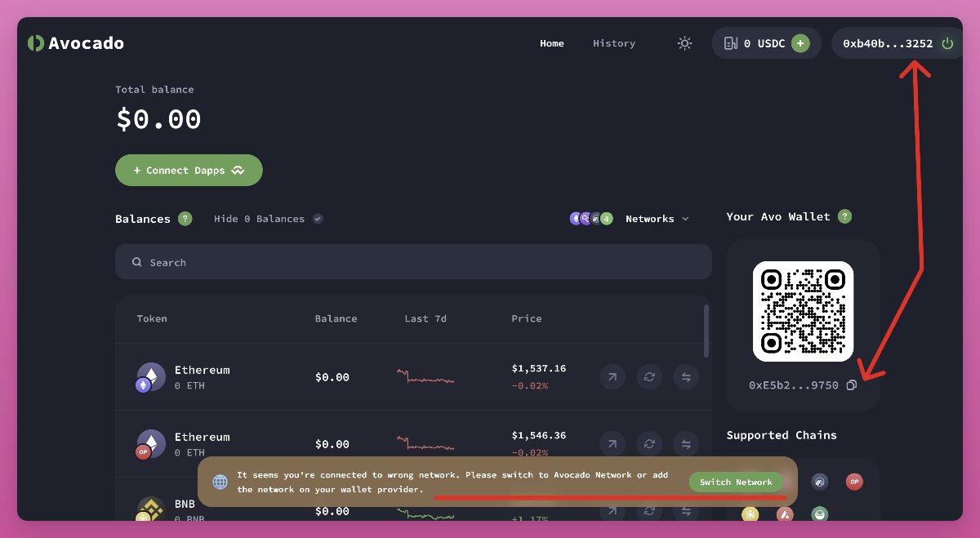
Task: Expand the Networks dropdown
Action: (657, 219)
